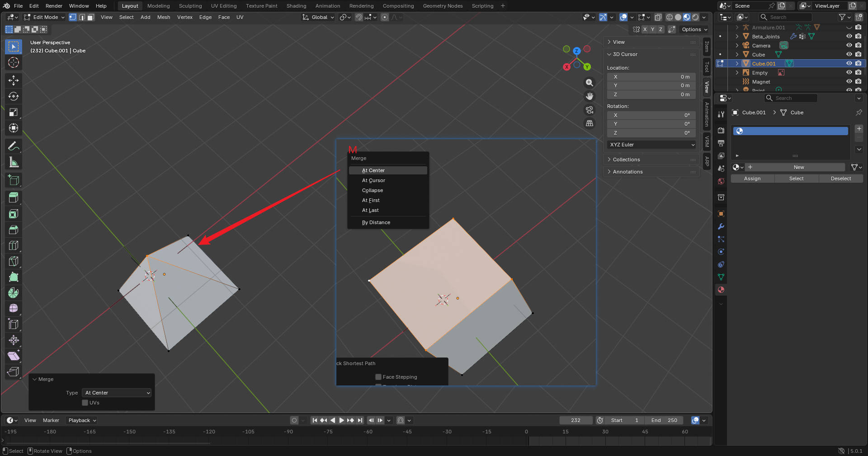The height and width of the screenshot is (456, 868).
Task: Switch to the Modeling workspace tab
Action: click(x=158, y=6)
